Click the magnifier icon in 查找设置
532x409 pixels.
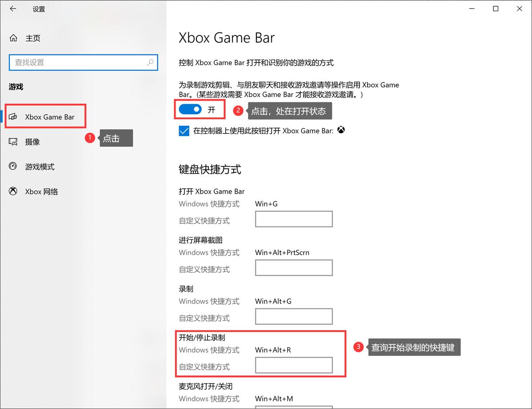(x=151, y=62)
